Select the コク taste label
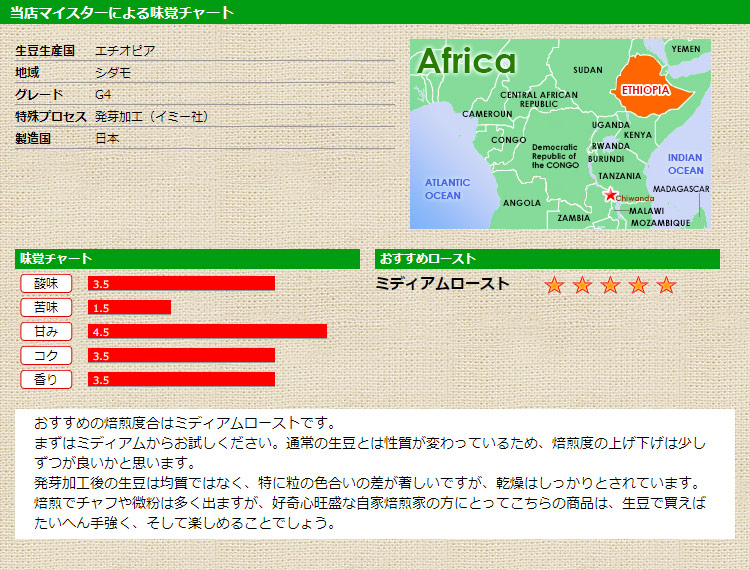This screenshot has width=750, height=570. click(46, 355)
